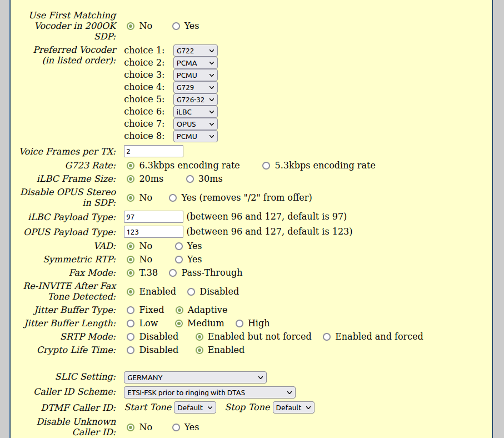Click the OPUS Payload Type input
The width and height of the screenshot is (504, 438).
point(153,232)
